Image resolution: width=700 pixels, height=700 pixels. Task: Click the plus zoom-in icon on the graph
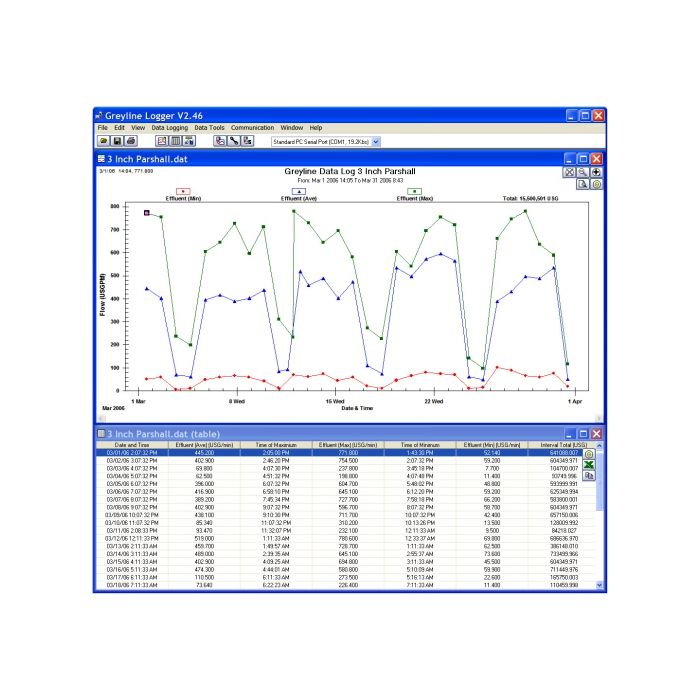pyautogui.click(x=596, y=172)
